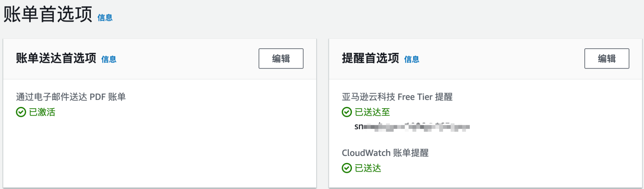Click the blurred email address under 已送达至
This screenshot has height=189, width=644.
(412, 127)
